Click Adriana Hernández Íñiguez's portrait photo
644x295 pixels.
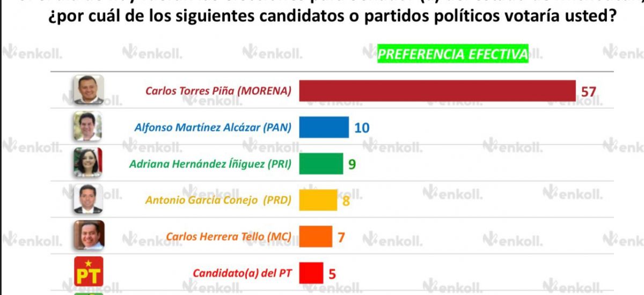(x=87, y=163)
